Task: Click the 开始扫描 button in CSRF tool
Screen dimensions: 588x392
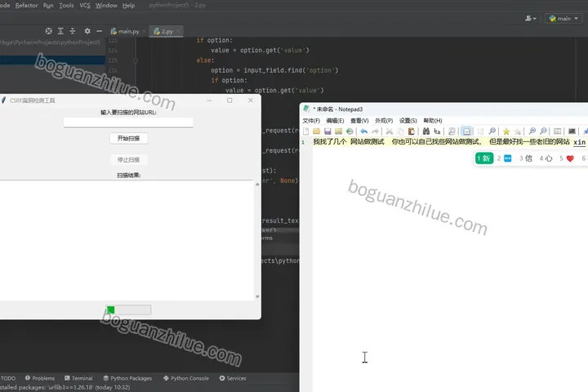Action: [129, 138]
